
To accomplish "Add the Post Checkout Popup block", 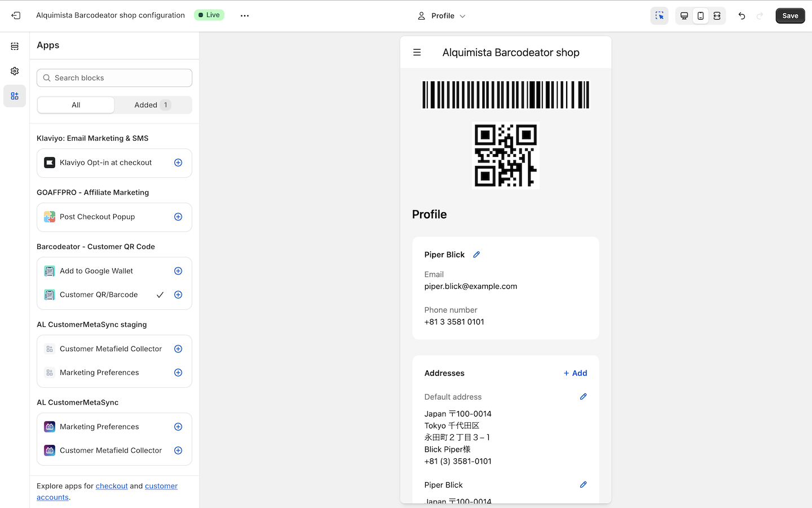I will (x=178, y=217).
